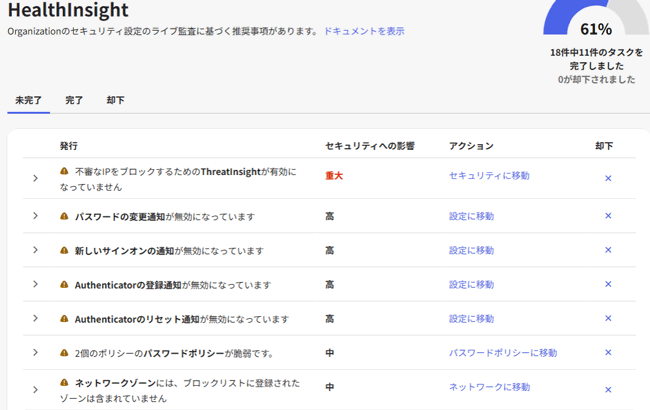Dismiss the ThreatInsight recommendation with its X icon

click(x=607, y=179)
